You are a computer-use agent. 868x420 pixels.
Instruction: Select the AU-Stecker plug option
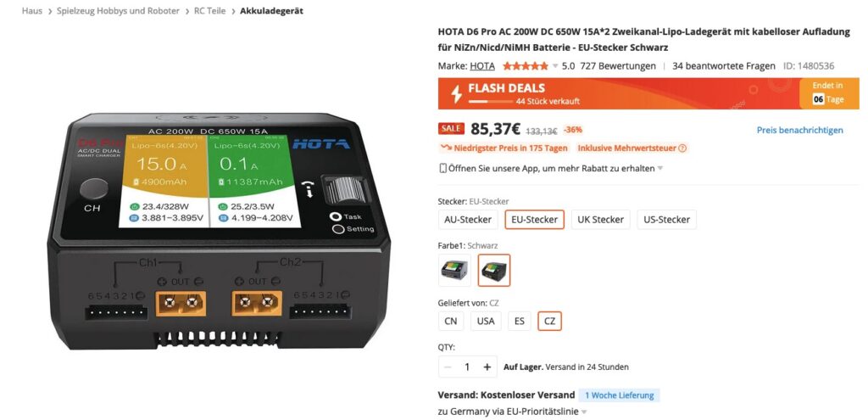click(x=468, y=220)
